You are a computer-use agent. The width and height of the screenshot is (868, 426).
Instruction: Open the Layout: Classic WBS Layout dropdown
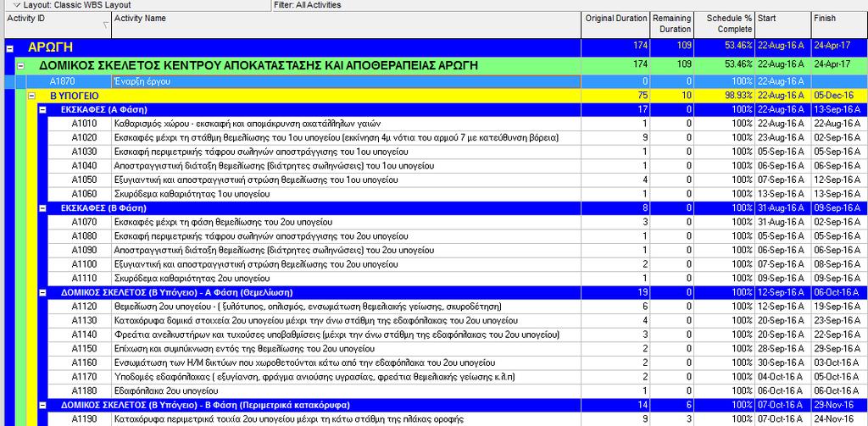pyautogui.click(x=72, y=5)
